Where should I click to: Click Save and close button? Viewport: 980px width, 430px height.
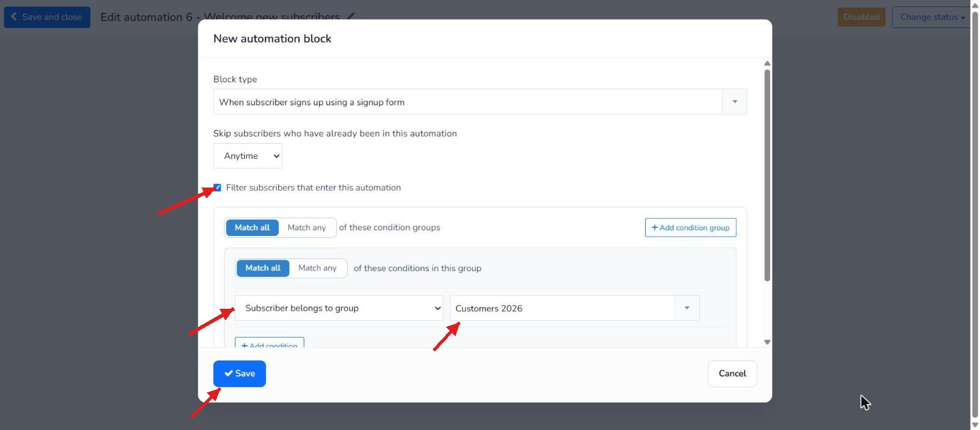click(47, 17)
